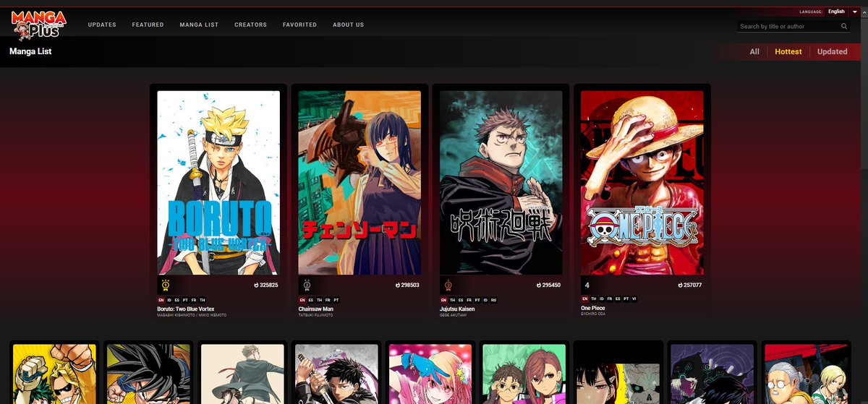
Task: Click the gold rank 1 medal icon
Action: (165, 285)
